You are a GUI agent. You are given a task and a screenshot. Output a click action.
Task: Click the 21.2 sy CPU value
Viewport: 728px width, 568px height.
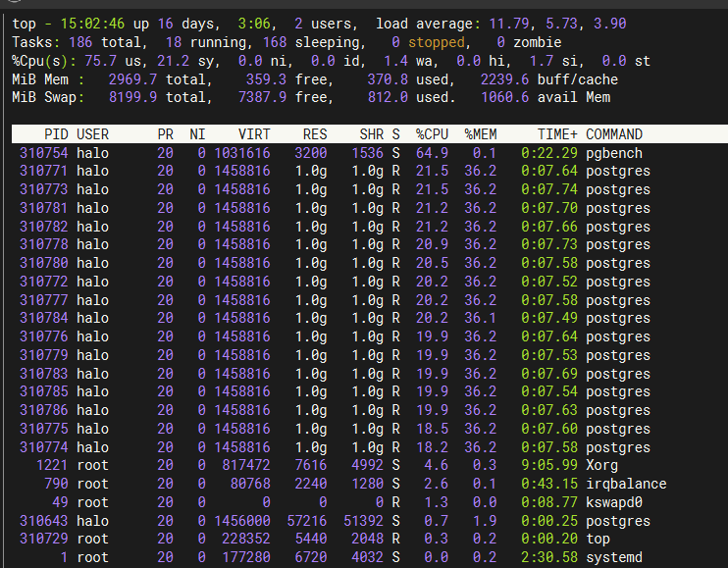click(x=174, y=61)
